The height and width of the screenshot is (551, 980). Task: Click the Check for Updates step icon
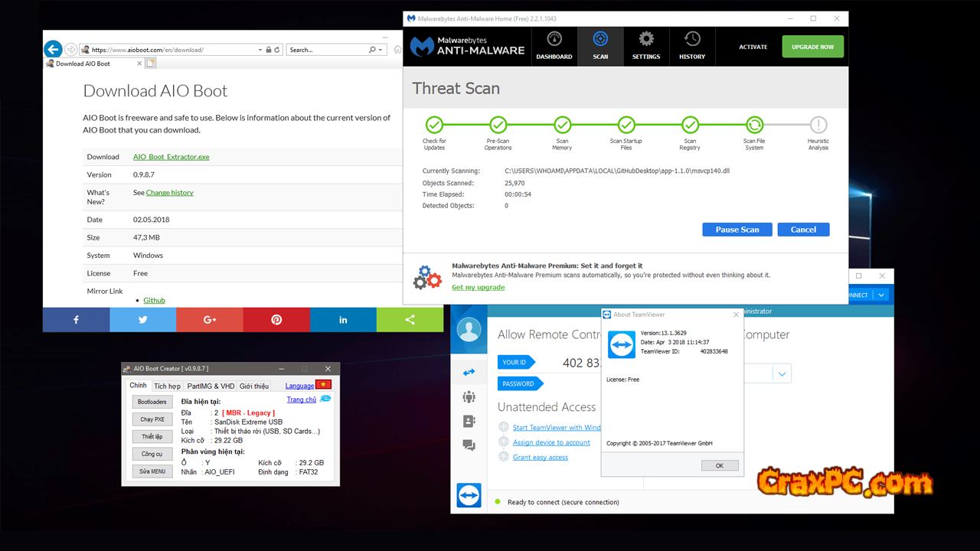pos(434,125)
